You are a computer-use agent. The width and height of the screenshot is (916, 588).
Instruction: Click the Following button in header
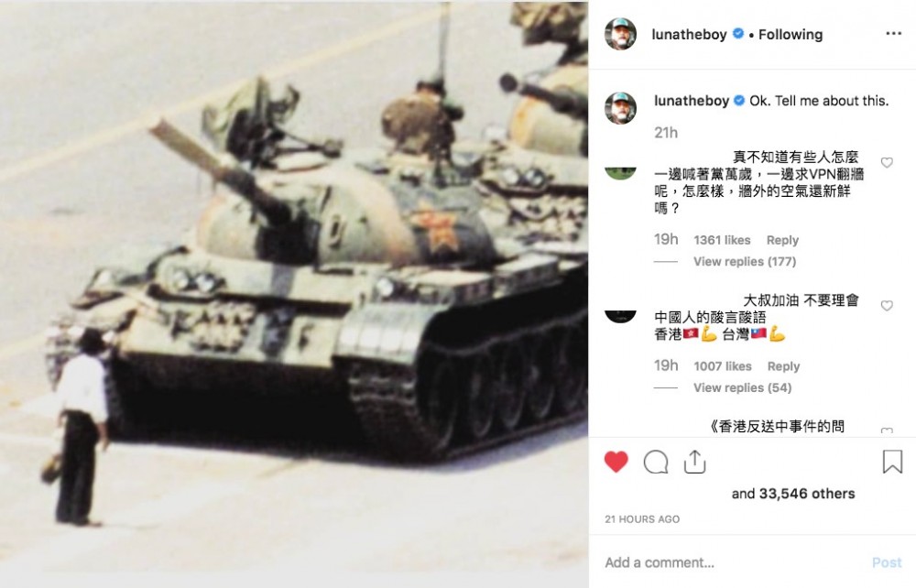coord(790,35)
